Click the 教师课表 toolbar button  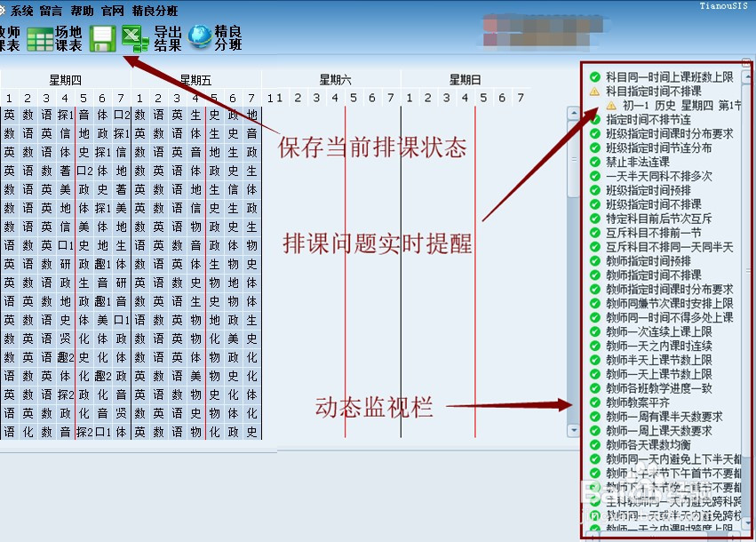(10, 38)
